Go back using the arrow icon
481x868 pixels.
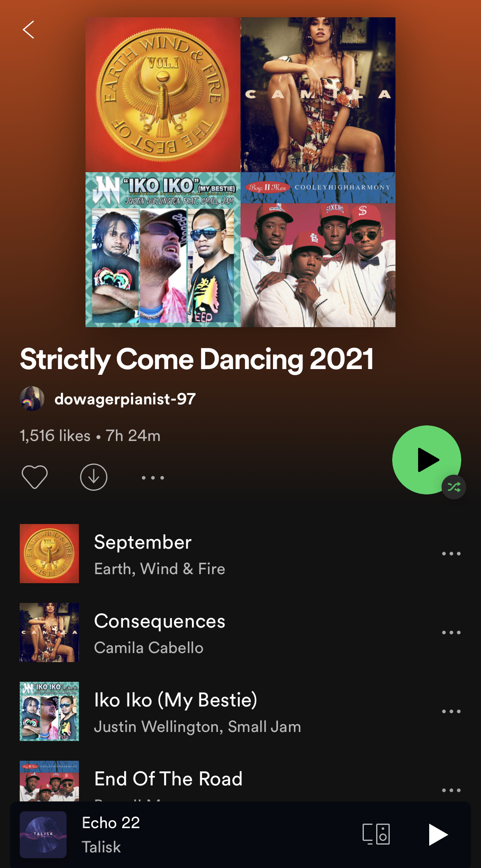[28, 30]
